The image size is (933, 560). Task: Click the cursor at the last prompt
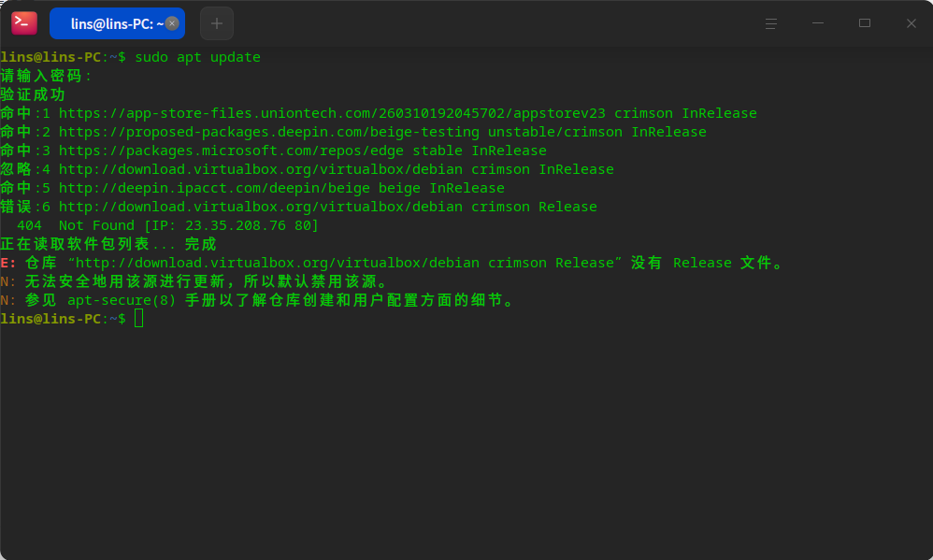pos(138,319)
